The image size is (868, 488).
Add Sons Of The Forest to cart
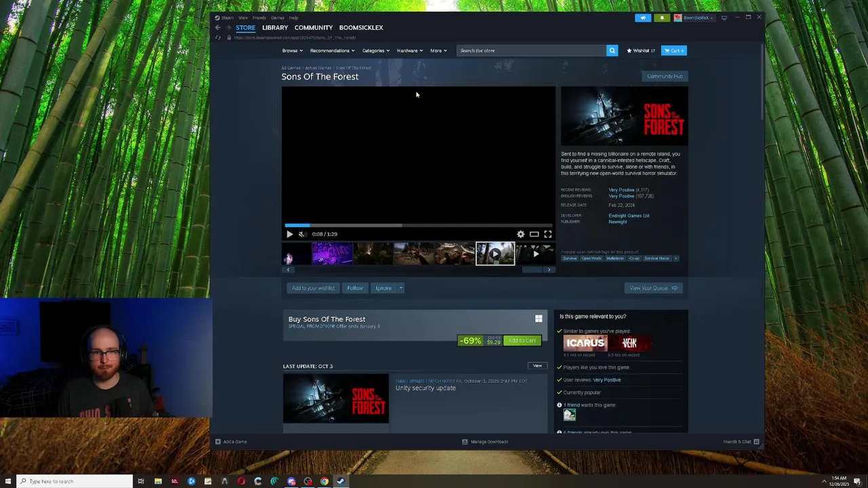[522, 340]
